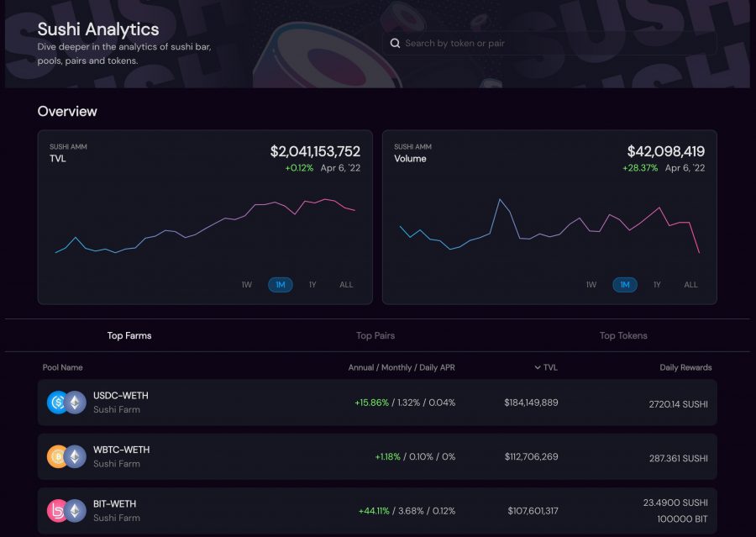Click TVL cell $184,149,889
Screen dimensions: 756x537
[532, 403]
